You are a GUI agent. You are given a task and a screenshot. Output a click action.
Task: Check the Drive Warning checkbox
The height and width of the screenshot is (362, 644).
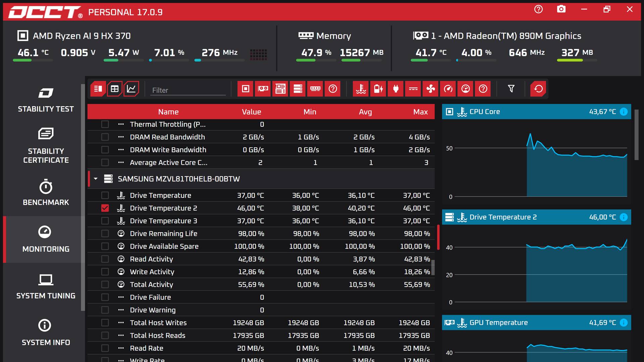click(105, 310)
